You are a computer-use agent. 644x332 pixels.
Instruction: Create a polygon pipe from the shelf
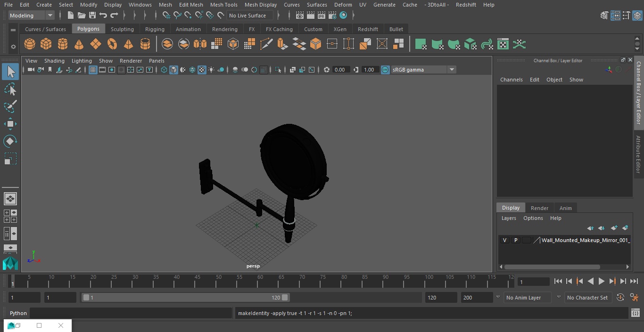tap(145, 44)
